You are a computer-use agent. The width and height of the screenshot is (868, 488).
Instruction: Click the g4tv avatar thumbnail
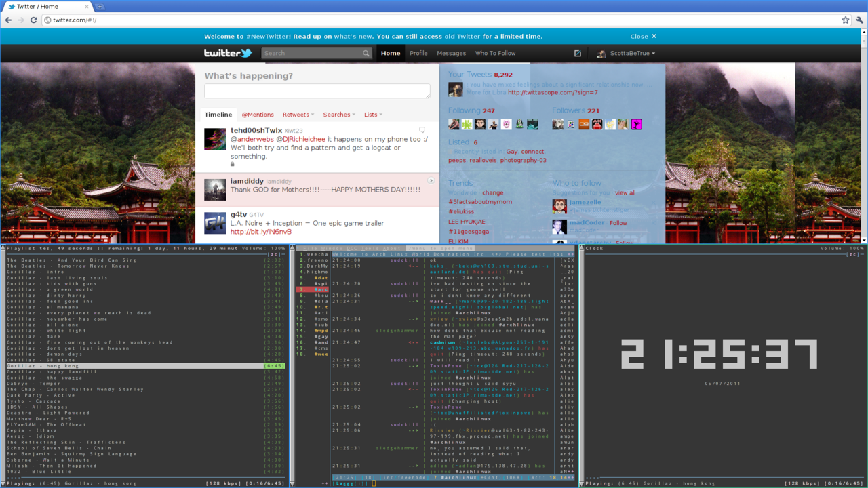click(215, 223)
